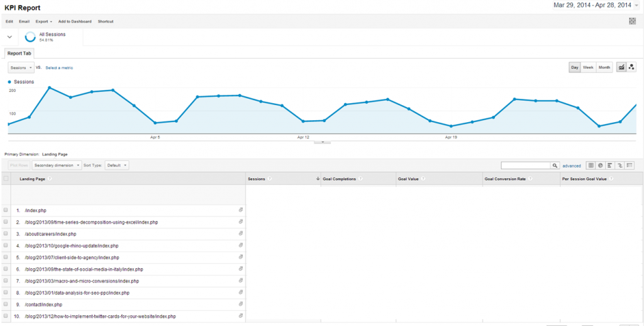The width and height of the screenshot is (644, 326).
Task: Set graph interval to Day
Action: 575,67
